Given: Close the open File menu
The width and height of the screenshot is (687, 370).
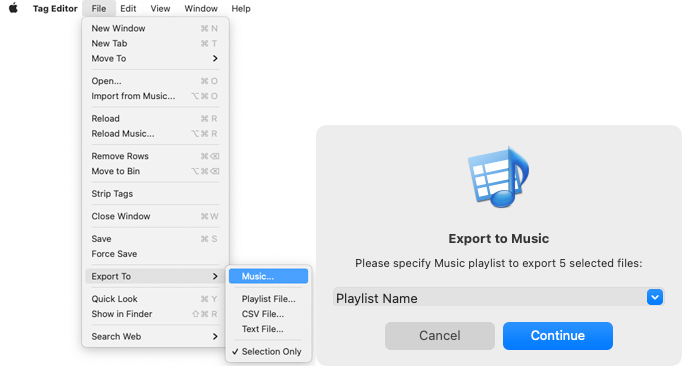Looking at the screenshot, I should (99, 8).
